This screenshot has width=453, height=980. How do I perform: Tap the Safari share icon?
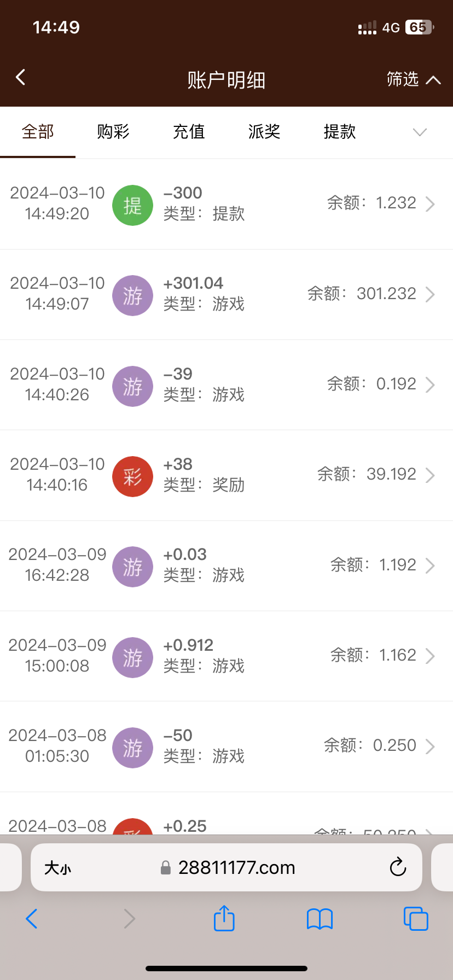pyautogui.click(x=224, y=918)
